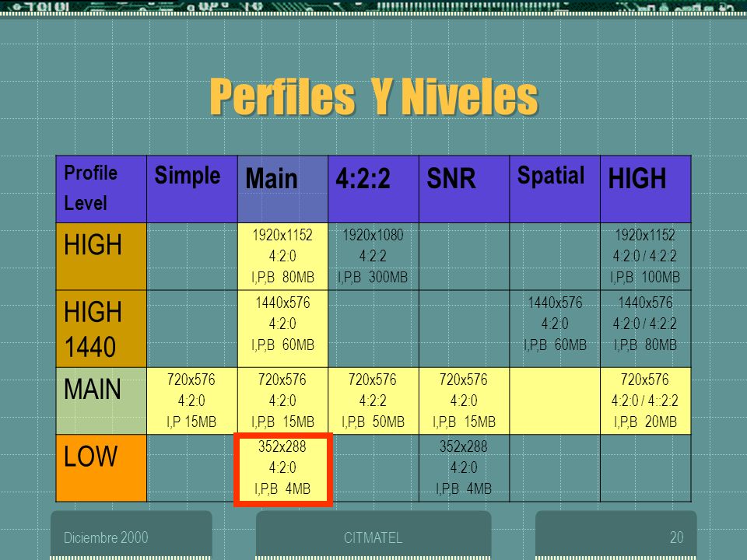Select "I,P,B 80MB" in the HIGH level row

(282, 277)
